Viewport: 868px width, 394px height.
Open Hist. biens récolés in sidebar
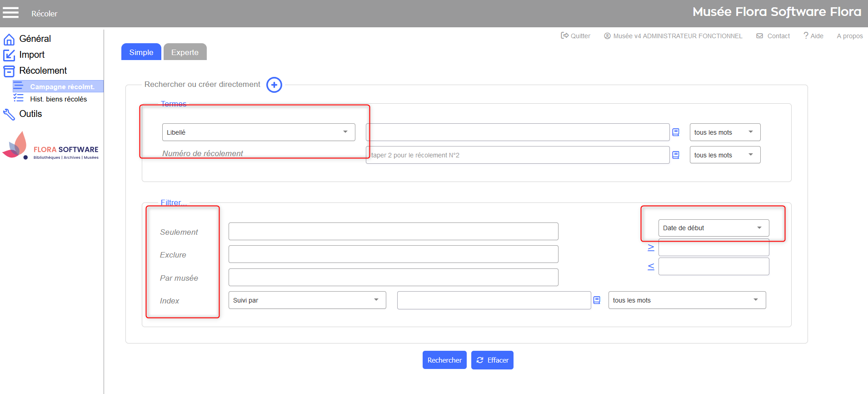click(x=58, y=99)
